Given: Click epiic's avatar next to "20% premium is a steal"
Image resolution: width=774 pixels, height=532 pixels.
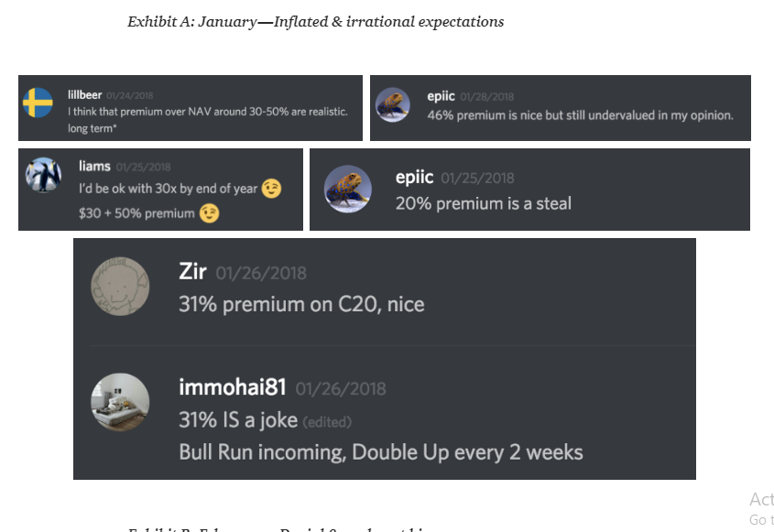Looking at the screenshot, I should 348,189.
